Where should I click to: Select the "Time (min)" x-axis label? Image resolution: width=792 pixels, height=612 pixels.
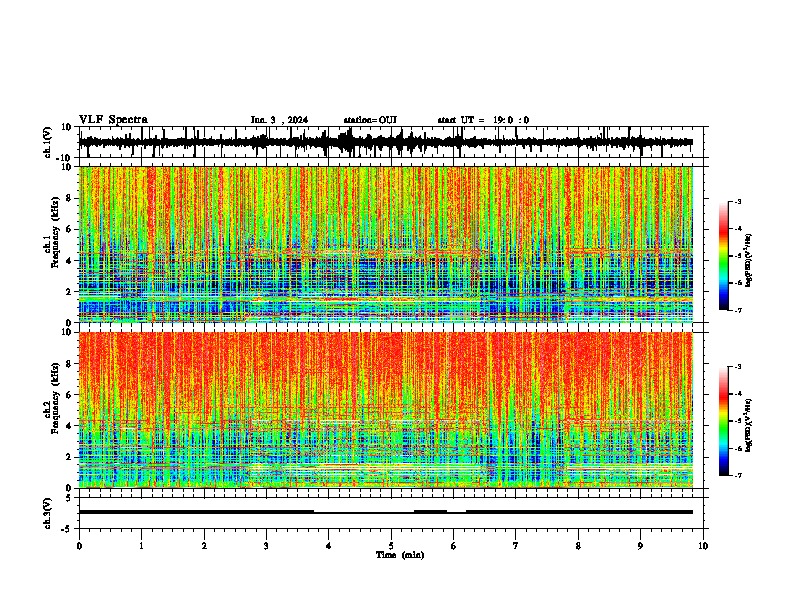(400, 555)
